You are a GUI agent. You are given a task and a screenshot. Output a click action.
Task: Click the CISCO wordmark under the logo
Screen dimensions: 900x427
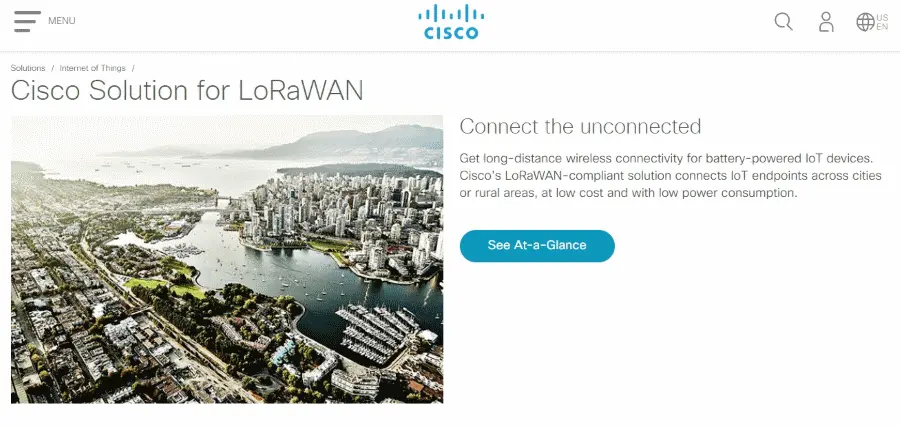(x=451, y=33)
